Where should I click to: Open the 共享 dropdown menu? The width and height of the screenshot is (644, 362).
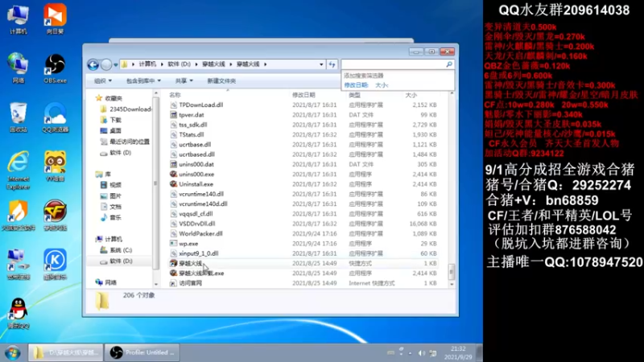[184, 81]
